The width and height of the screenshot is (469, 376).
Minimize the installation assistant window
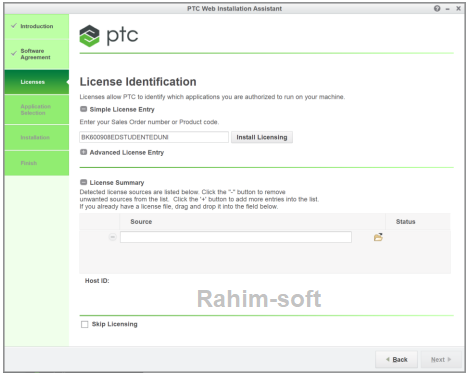(x=448, y=9)
